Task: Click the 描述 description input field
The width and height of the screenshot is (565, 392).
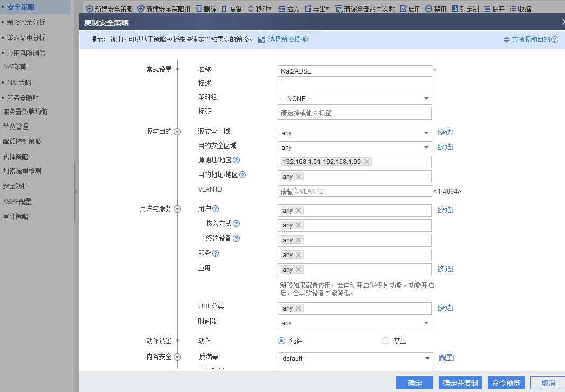Action: pyautogui.click(x=354, y=85)
